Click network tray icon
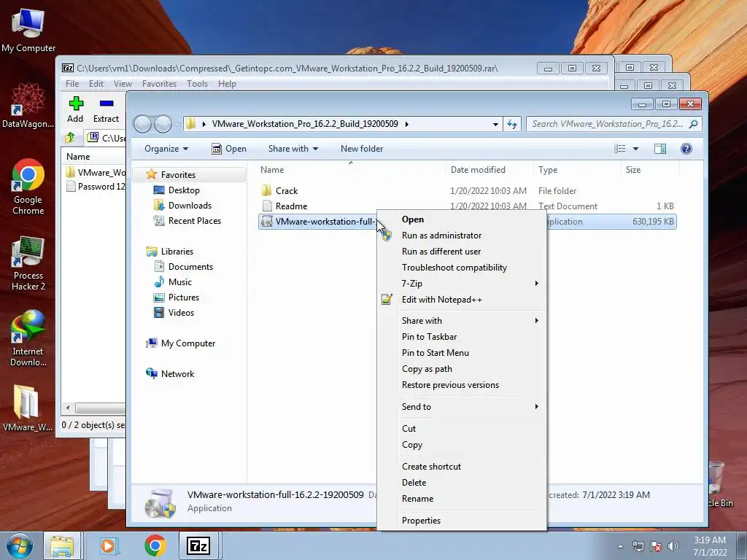 coord(638,546)
